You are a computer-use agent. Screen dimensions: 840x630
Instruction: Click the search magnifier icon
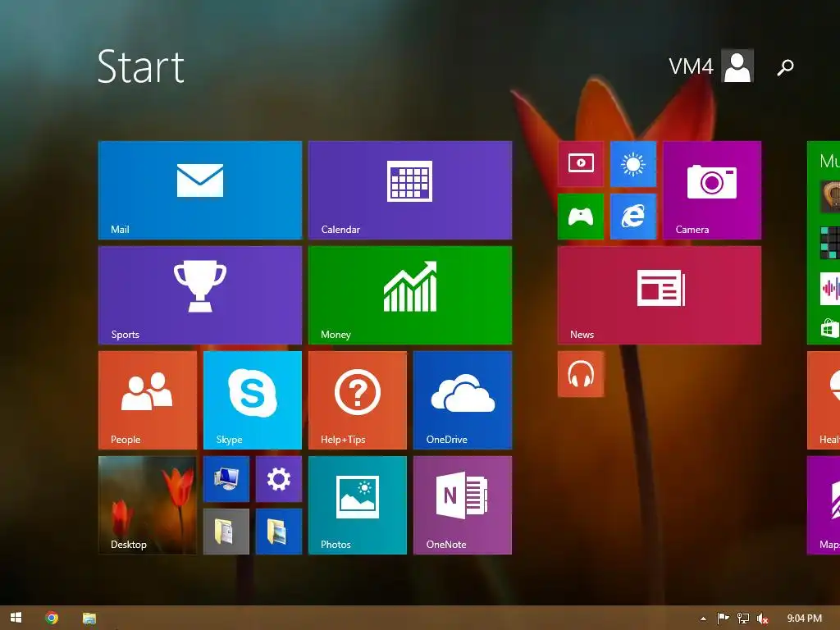(785, 67)
